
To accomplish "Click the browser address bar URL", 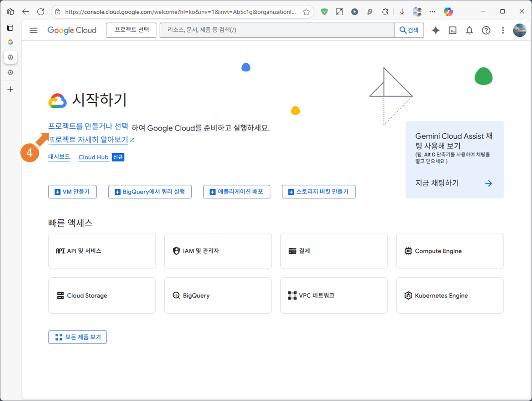I will click(x=180, y=12).
